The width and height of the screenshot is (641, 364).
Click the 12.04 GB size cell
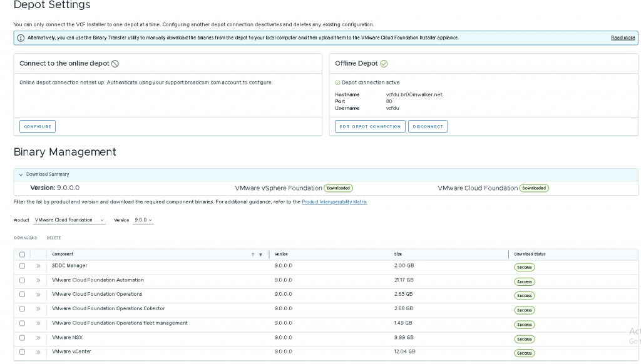click(x=405, y=351)
